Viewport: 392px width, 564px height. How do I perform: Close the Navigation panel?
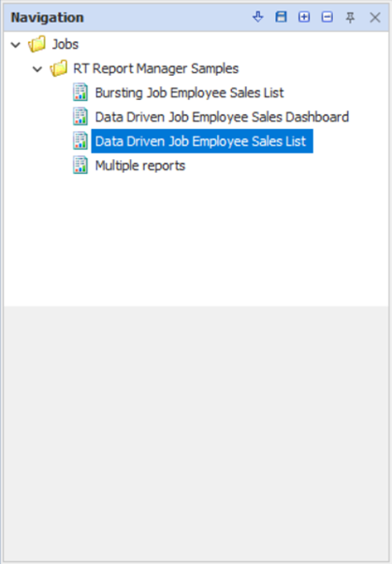[375, 17]
